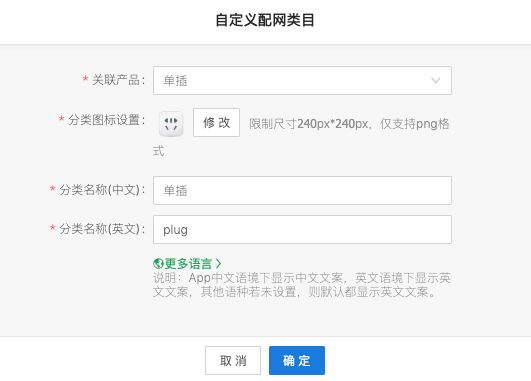Focus the 分类名称(英文) field containing plug
531x381 pixels.
tap(302, 229)
